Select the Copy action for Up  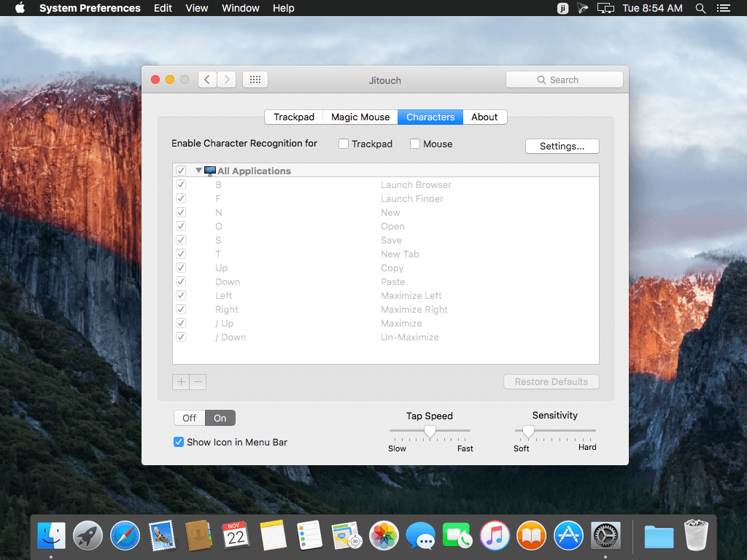click(x=392, y=268)
